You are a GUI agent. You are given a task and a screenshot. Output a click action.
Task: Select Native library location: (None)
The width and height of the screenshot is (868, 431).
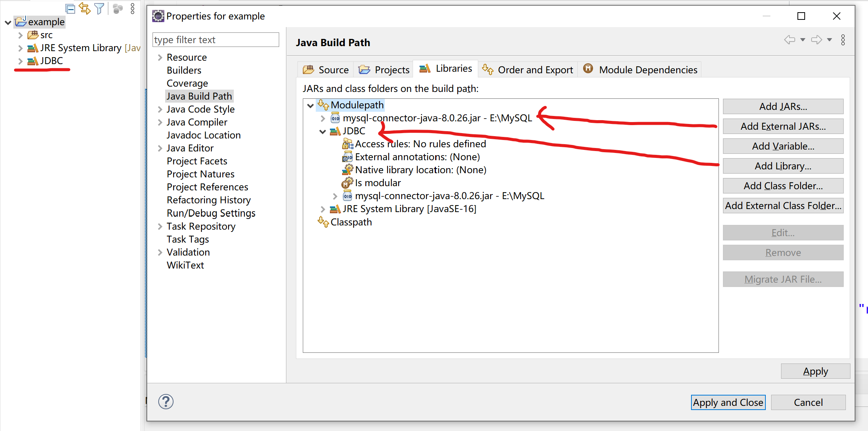[420, 169]
